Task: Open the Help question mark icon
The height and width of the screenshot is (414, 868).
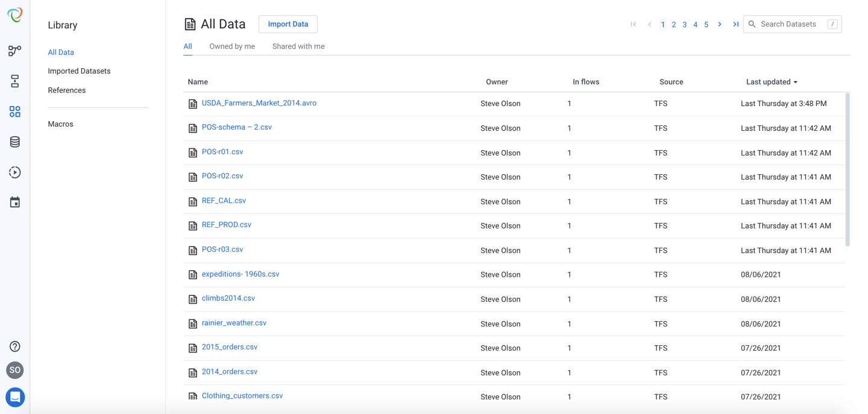Action: pyautogui.click(x=14, y=347)
